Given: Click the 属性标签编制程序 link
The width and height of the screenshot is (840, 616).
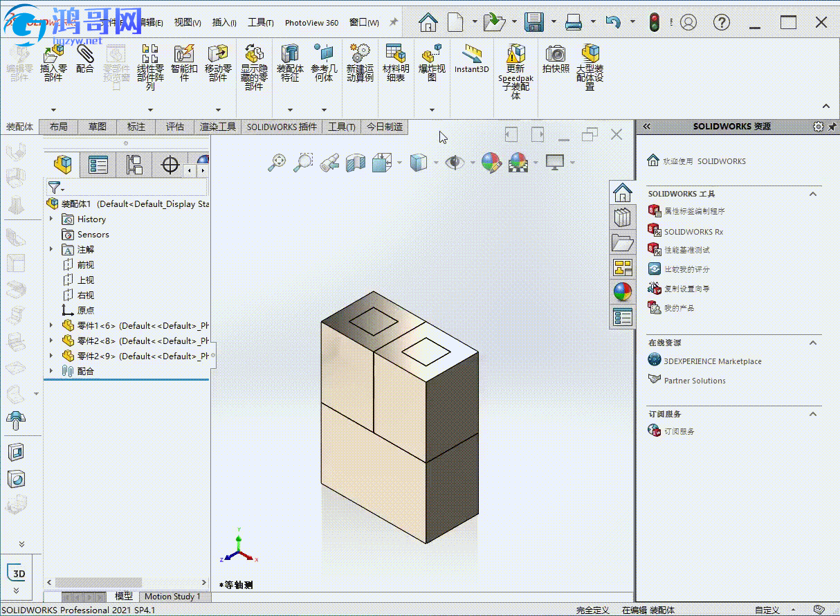Looking at the screenshot, I should tap(695, 211).
